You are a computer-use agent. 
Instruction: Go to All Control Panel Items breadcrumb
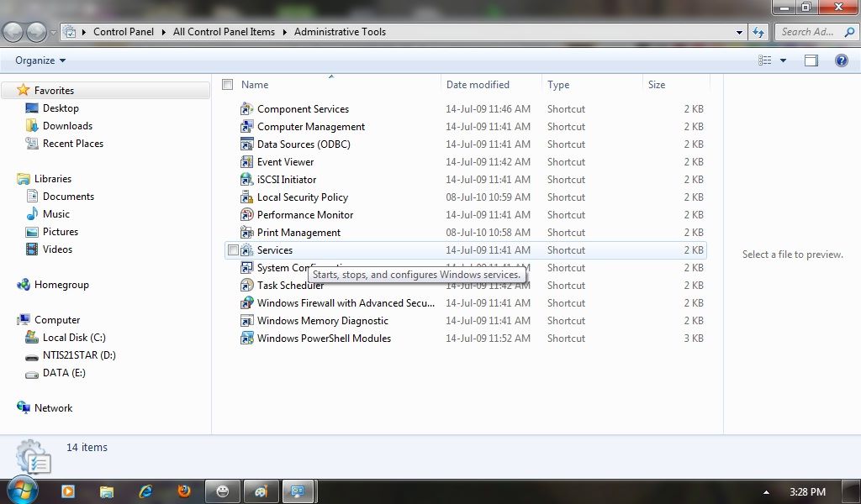click(x=224, y=32)
